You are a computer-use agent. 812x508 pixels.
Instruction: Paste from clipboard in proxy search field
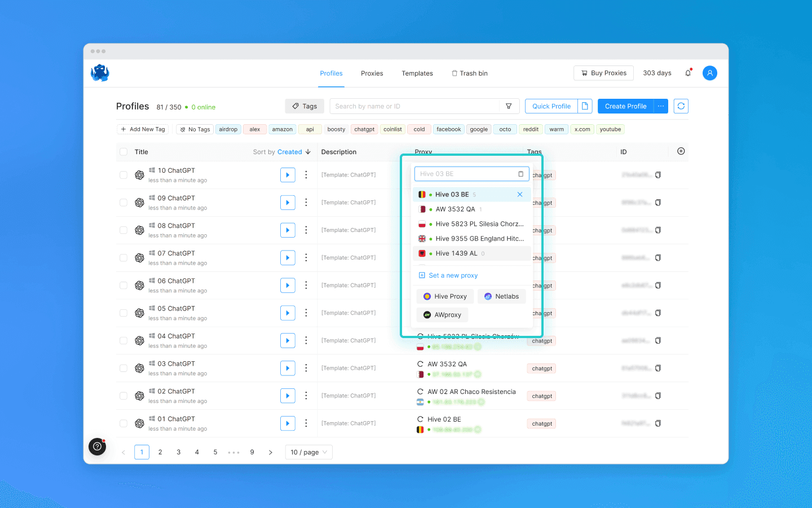pyautogui.click(x=521, y=174)
